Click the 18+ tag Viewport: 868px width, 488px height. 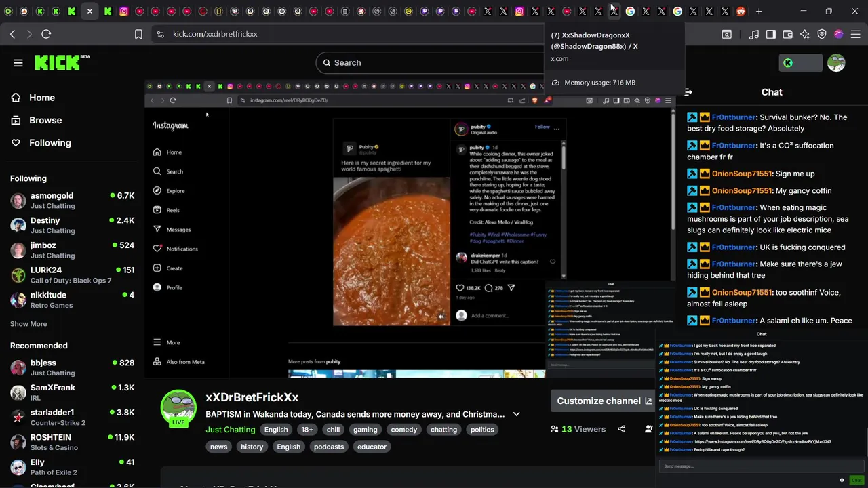(307, 430)
